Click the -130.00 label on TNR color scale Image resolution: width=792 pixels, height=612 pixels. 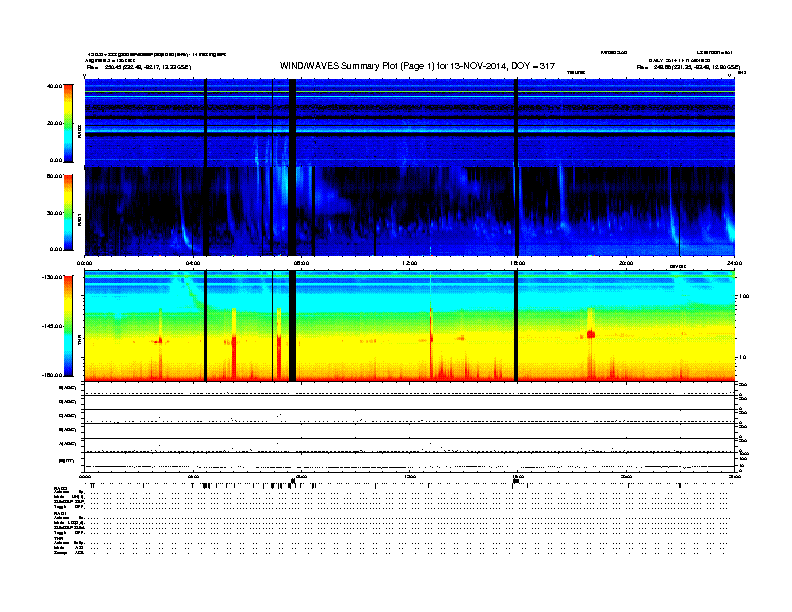(53, 277)
